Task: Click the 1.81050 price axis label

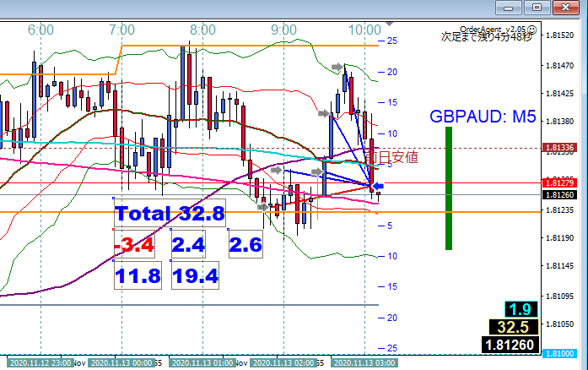Action: (x=559, y=324)
